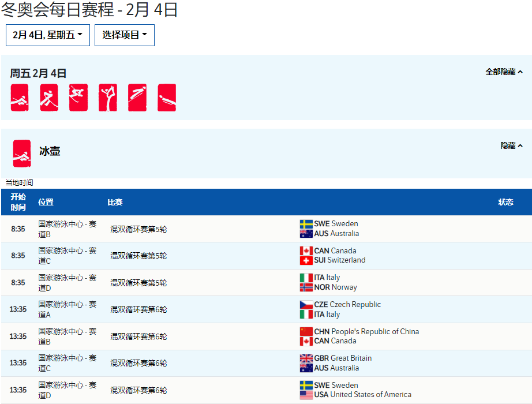532x404 pixels.
Task: Click the curling icon beside 冰壶 heading
Action: pos(22,154)
